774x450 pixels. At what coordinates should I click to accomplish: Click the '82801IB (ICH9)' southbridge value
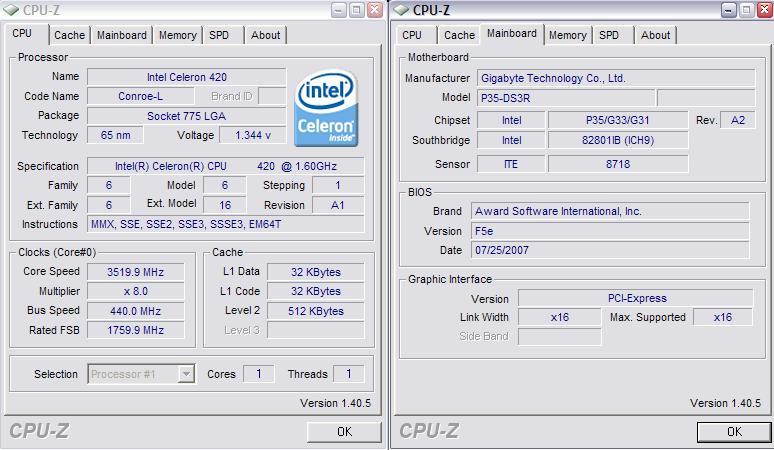click(618, 140)
